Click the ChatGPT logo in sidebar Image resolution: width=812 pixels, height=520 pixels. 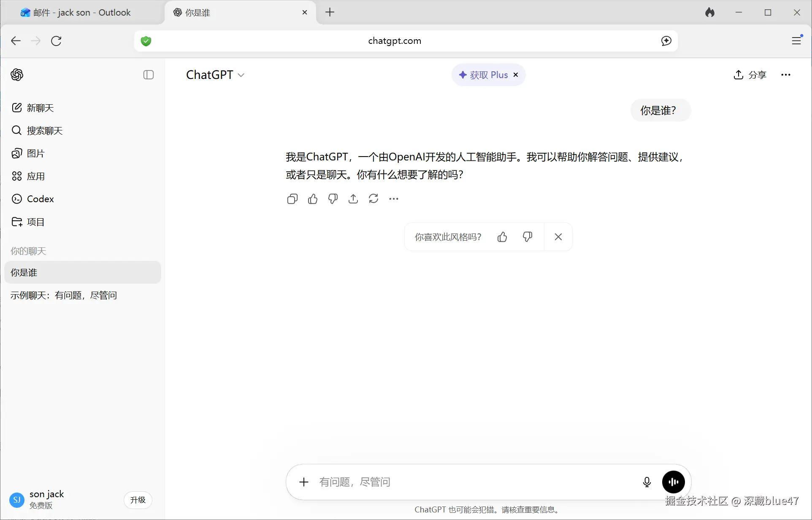point(17,75)
